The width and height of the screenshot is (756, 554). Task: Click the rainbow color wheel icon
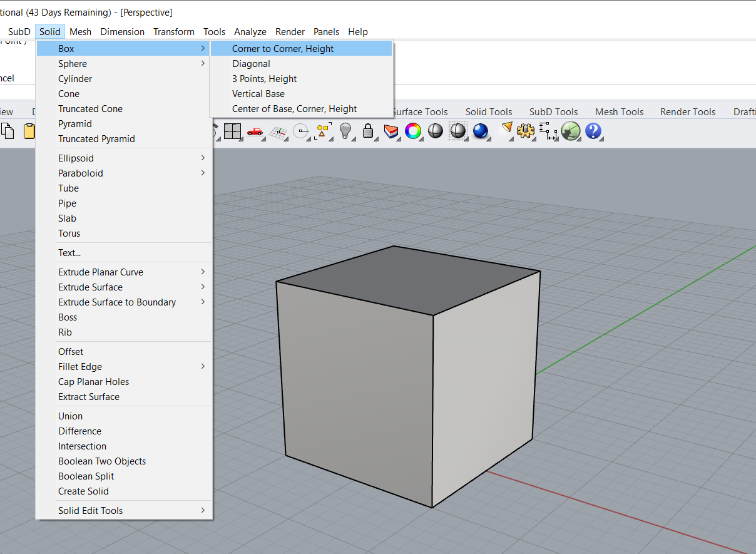tap(413, 131)
